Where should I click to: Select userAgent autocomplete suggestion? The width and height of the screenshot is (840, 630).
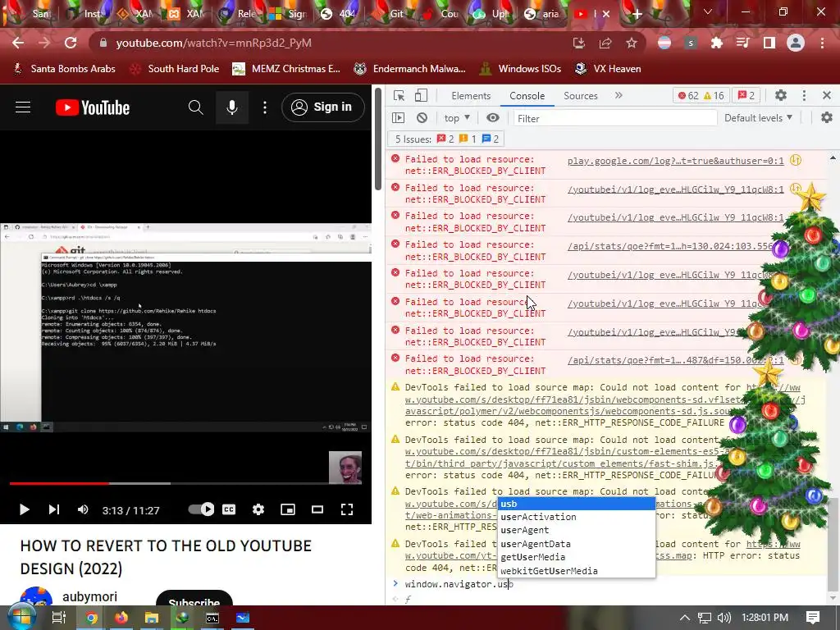tap(577, 531)
